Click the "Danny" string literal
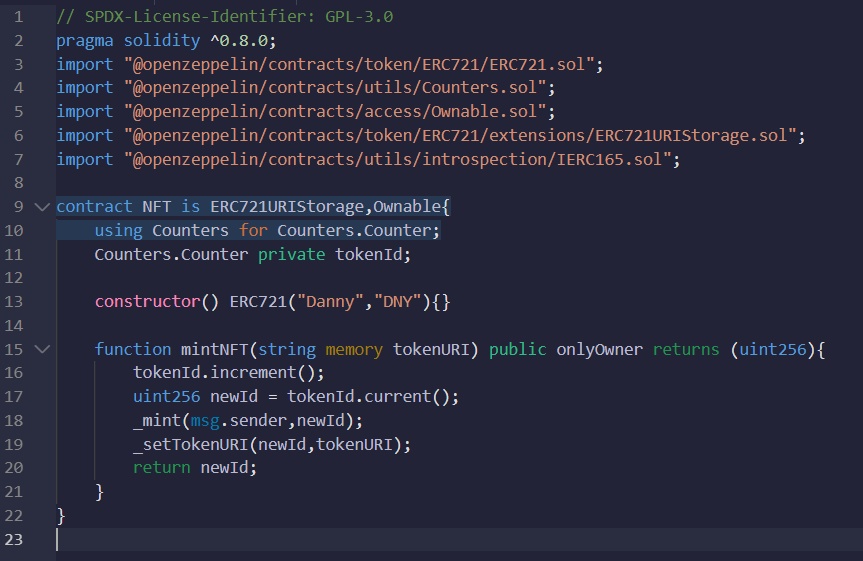The image size is (863, 561). point(330,302)
